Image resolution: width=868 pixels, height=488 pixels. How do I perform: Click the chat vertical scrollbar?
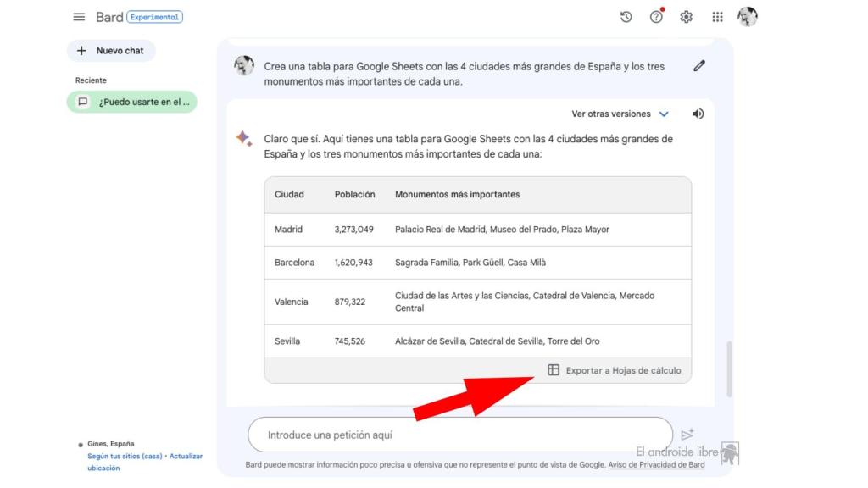[730, 369]
